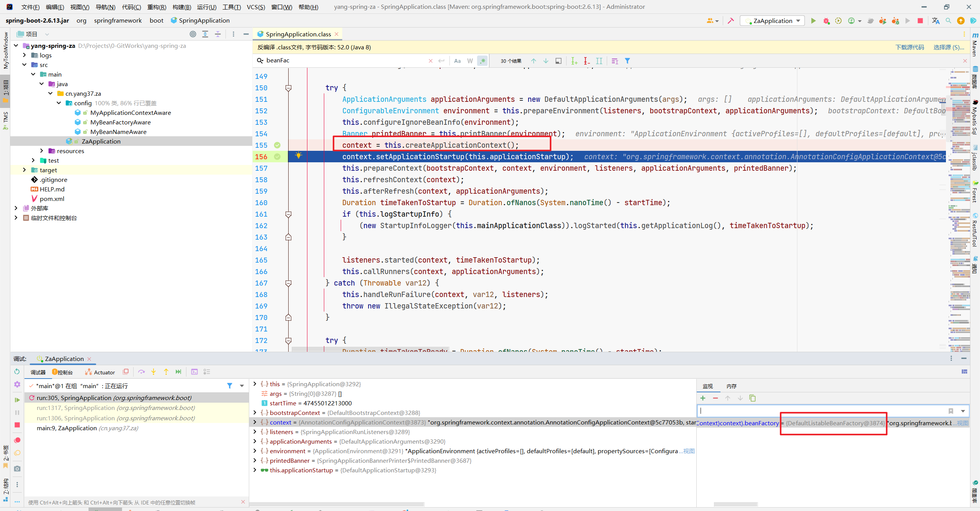Switch to the Actuator tab
The image size is (980, 511).
pyautogui.click(x=100, y=372)
